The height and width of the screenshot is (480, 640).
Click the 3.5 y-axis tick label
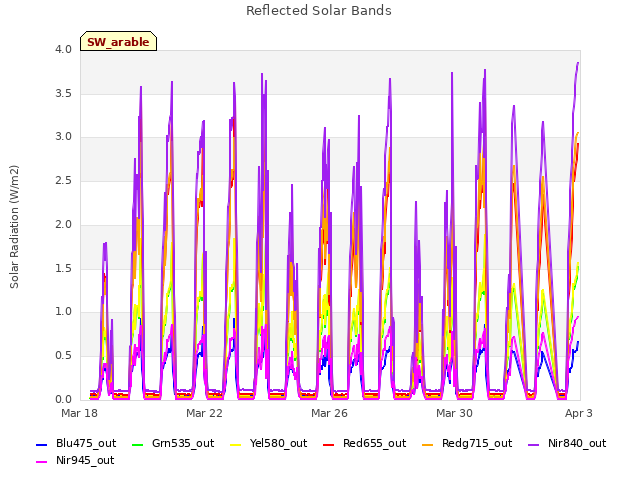point(64,93)
